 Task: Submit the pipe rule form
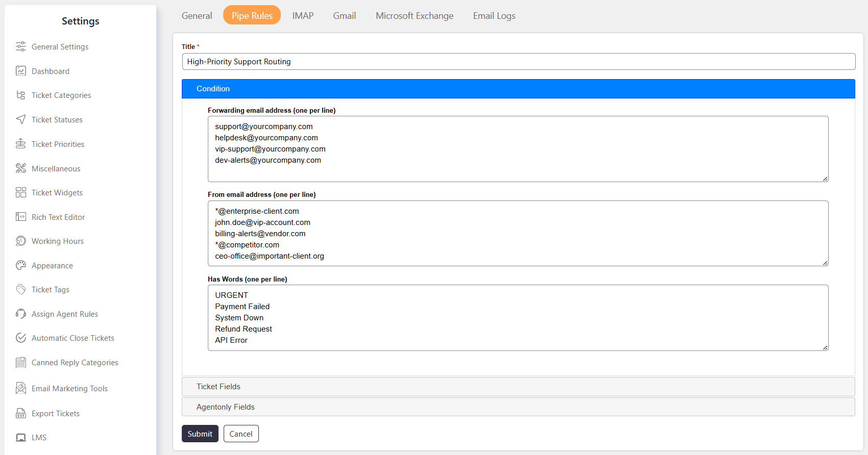[200, 434]
